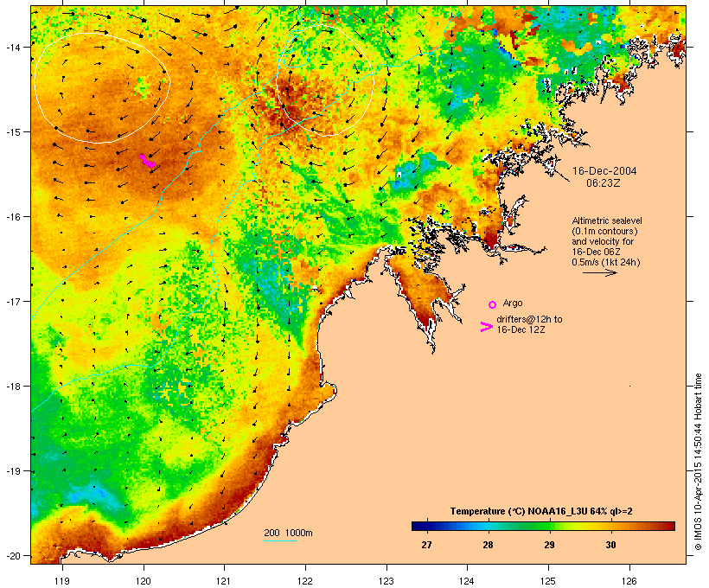Click the '200 1000m' depth contour label

tap(288, 533)
